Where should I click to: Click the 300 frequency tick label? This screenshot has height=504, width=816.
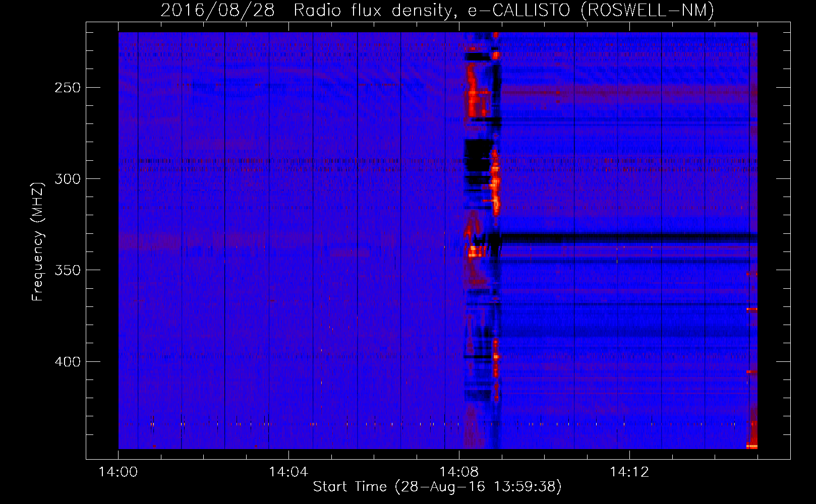(68, 179)
